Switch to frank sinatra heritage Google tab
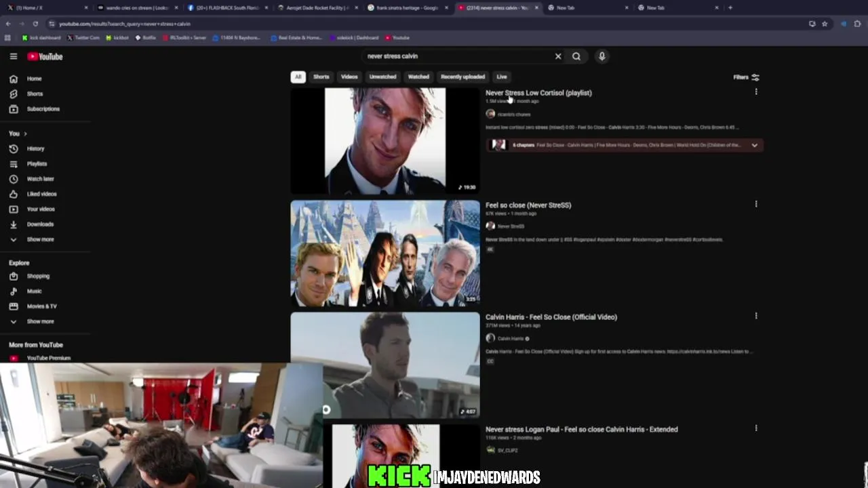Screen dimensions: 868x488 click(x=407, y=7)
